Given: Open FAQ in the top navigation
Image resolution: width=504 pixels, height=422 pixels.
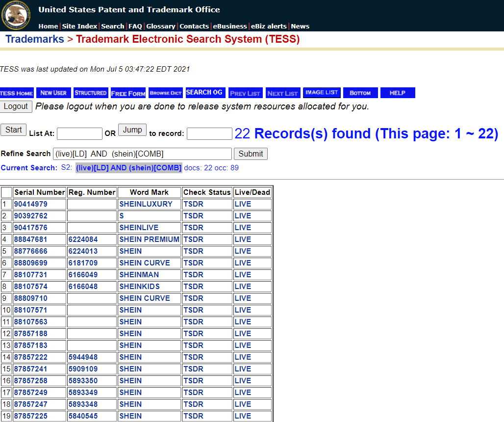Looking at the screenshot, I should [135, 26].
